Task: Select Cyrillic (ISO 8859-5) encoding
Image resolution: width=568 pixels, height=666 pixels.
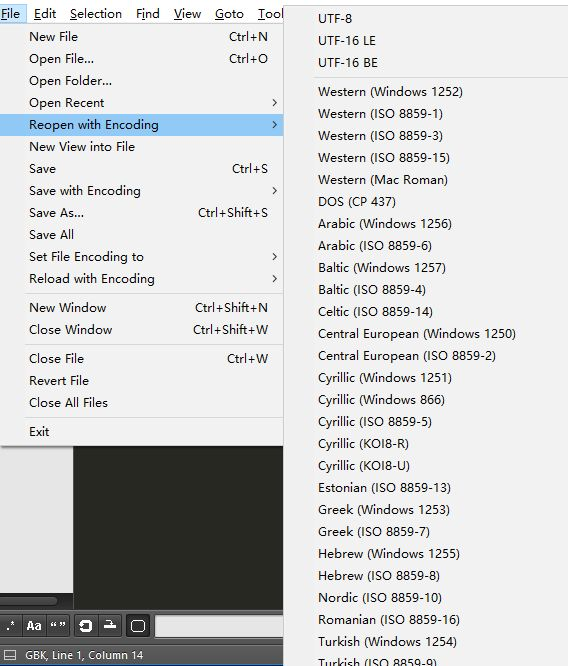Action: tap(426, 422)
